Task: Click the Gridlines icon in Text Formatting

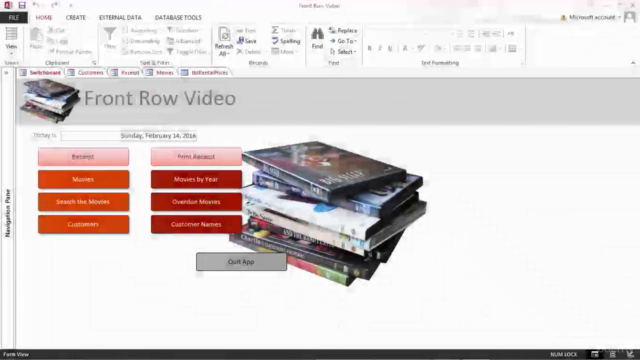Action: (512, 49)
